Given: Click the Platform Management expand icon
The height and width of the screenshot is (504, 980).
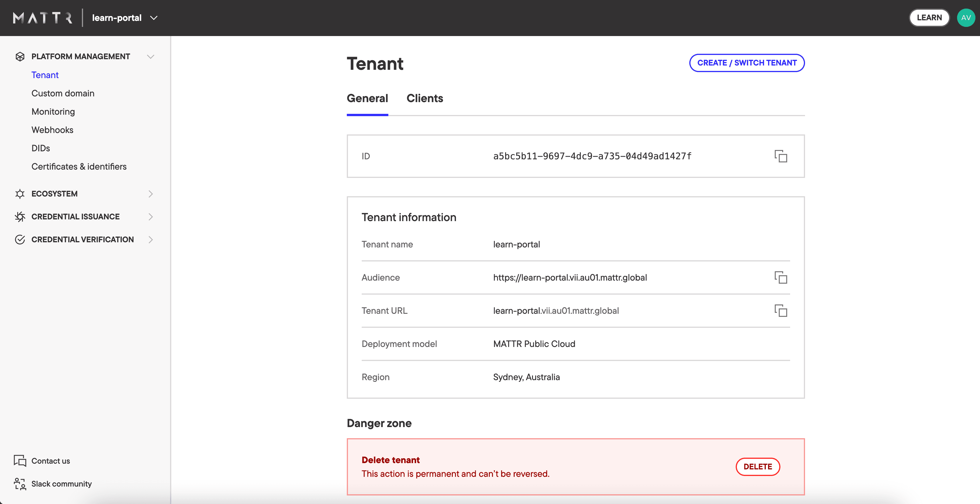Looking at the screenshot, I should (x=150, y=57).
